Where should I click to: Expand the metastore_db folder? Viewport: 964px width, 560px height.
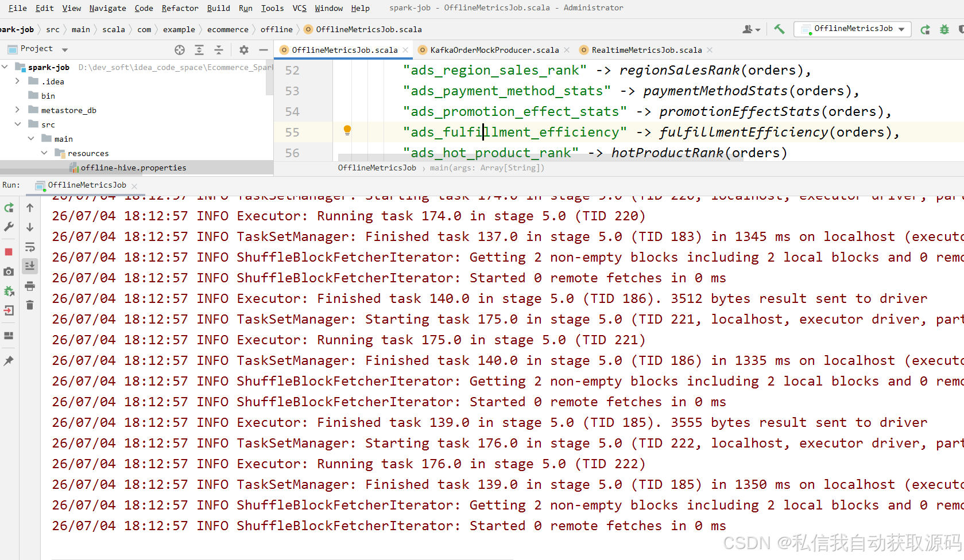(17, 110)
